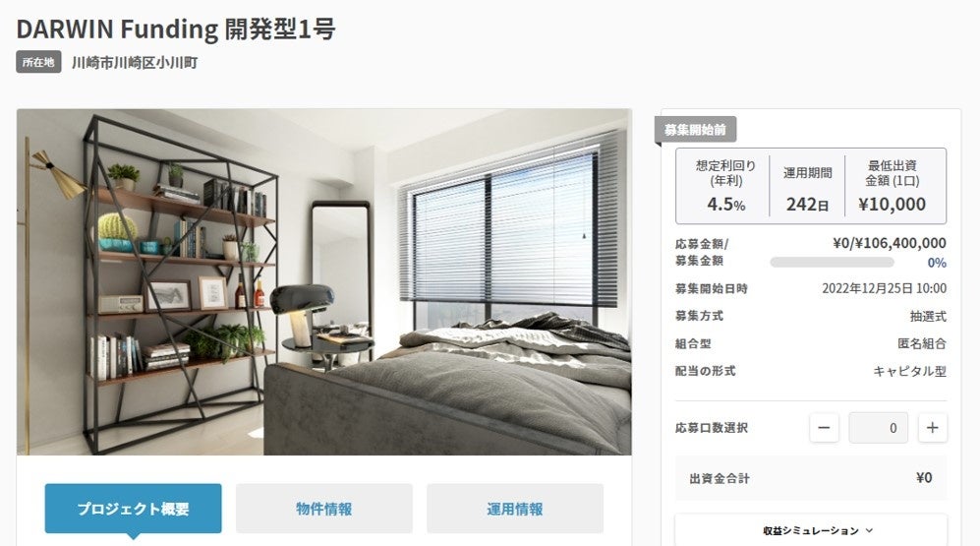Click the ¥0/¥106,400,000 amount text

click(x=890, y=243)
